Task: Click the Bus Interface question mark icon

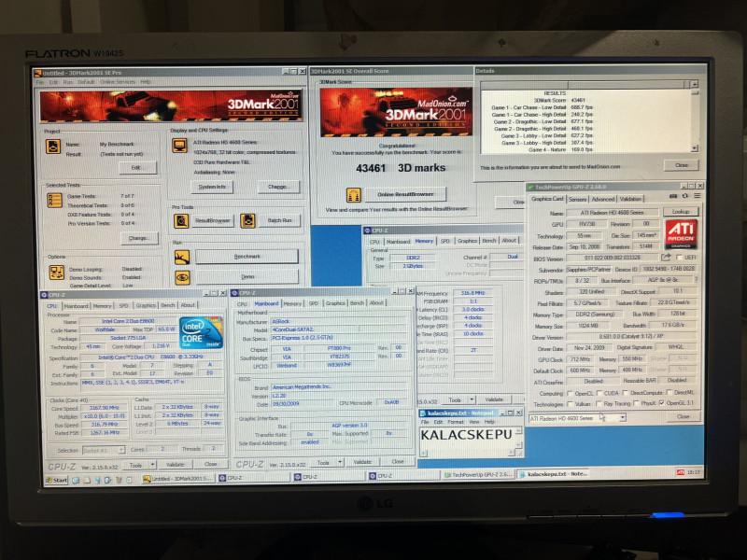Action: [x=696, y=280]
